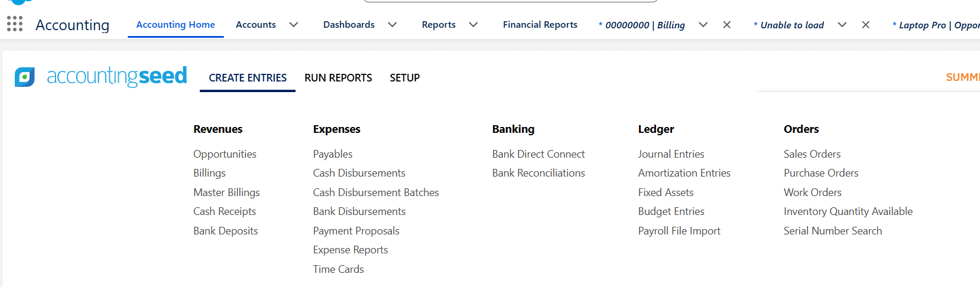Screen dimensions: 980x287
Task: Open the Expense Reports link
Action: [351, 250]
